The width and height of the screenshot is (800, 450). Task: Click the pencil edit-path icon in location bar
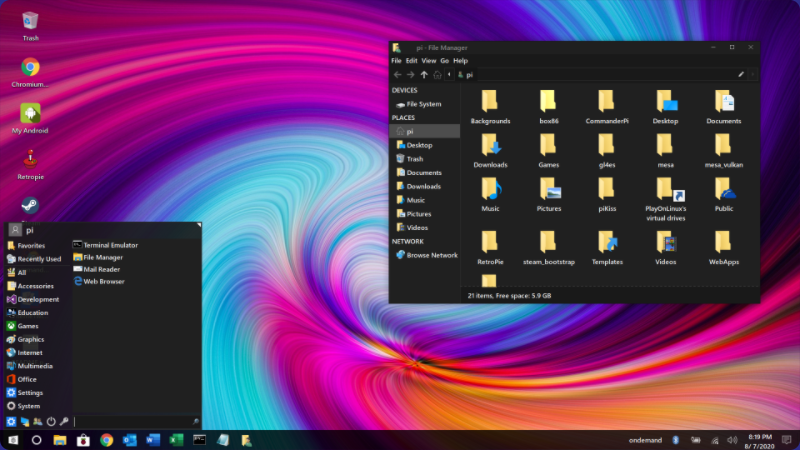click(741, 74)
